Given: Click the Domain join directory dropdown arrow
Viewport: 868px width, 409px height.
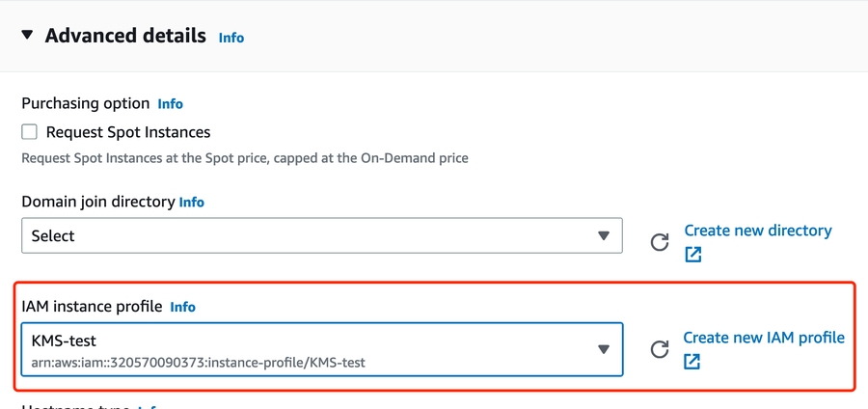Looking at the screenshot, I should point(604,236).
